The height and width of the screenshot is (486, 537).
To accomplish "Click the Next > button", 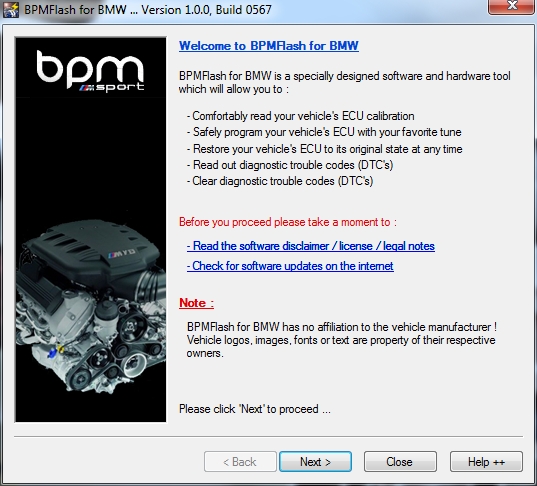I will pyautogui.click(x=315, y=462).
